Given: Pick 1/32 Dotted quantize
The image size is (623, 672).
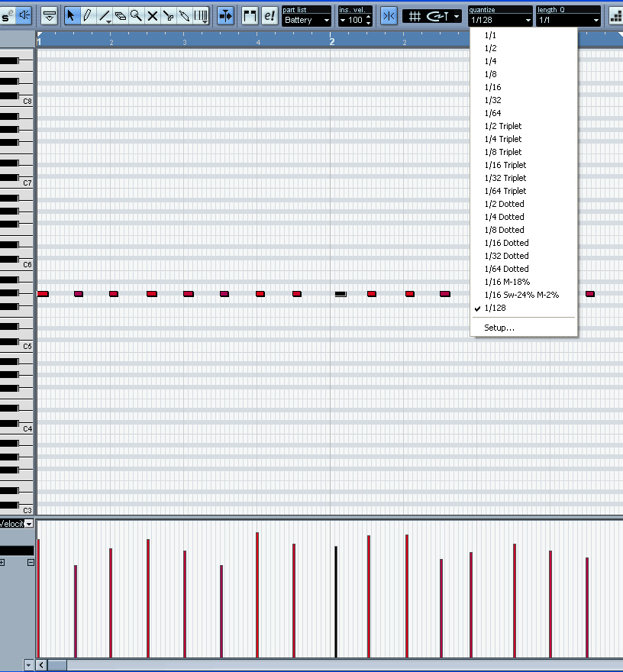Looking at the screenshot, I should pos(524,256).
